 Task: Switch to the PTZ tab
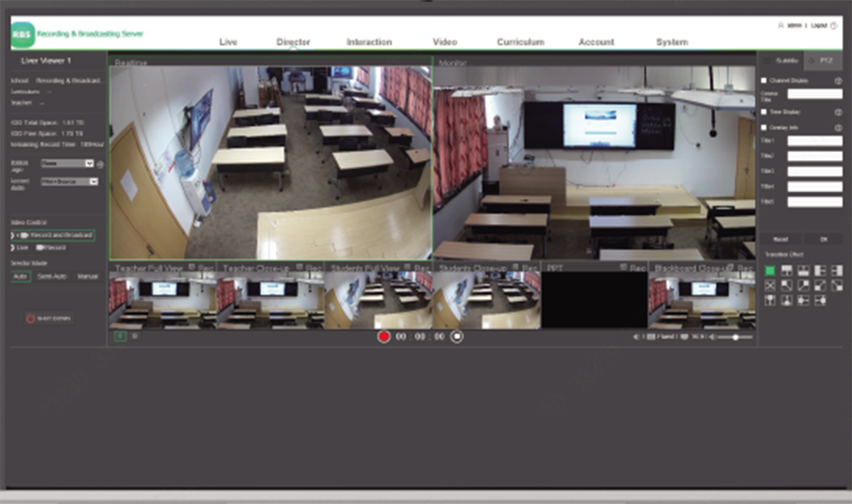[x=823, y=61]
